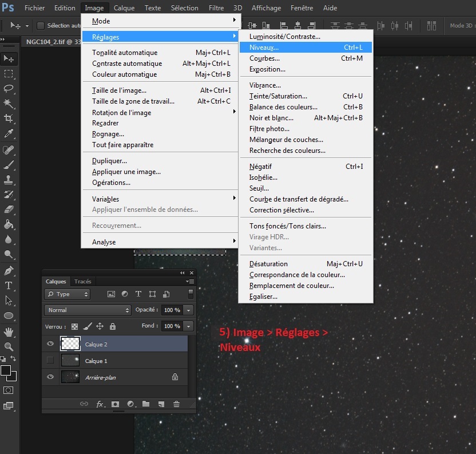Select the History Brush tool
Screen dimensions: 476x454
[x=9, y=195]
